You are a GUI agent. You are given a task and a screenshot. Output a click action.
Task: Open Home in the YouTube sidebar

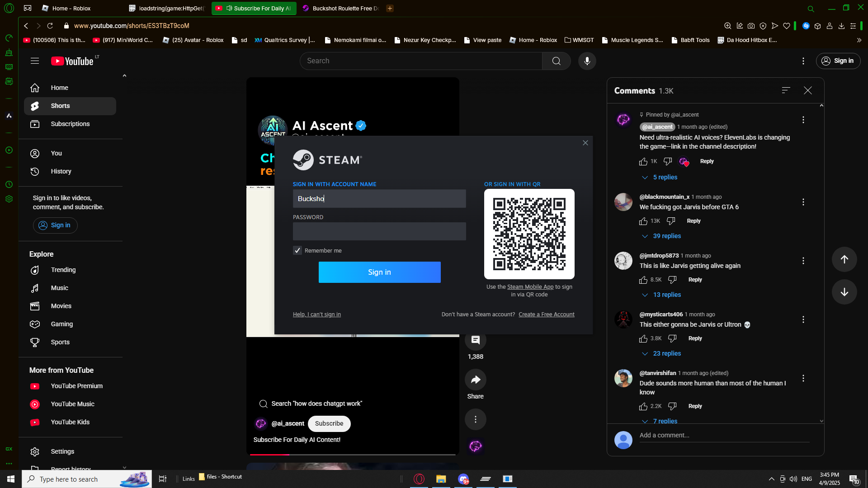[x=70, y=88]
